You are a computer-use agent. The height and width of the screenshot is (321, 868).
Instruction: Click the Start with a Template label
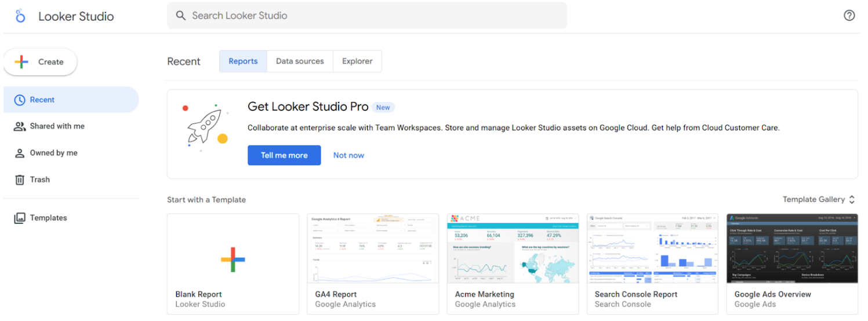click(x=206, y=200)
